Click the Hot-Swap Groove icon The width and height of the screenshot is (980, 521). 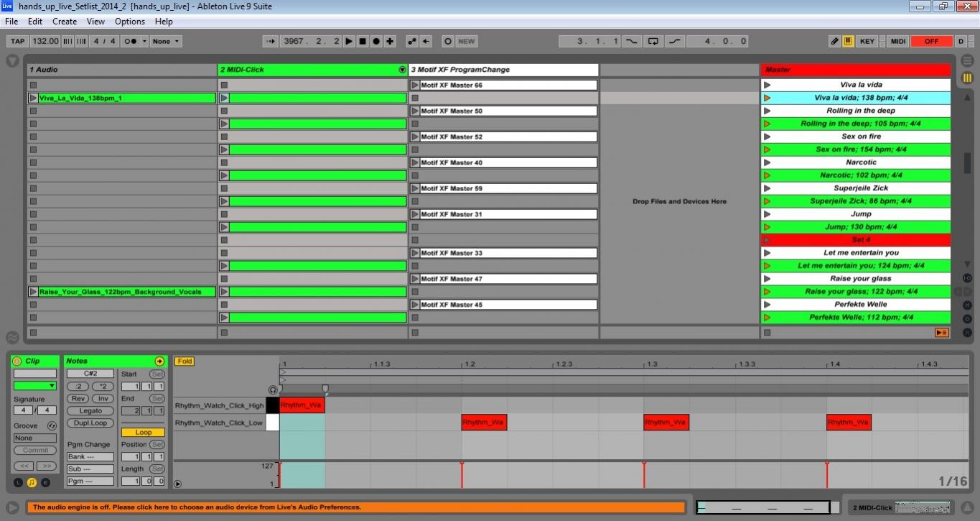(x=52, y=426)
